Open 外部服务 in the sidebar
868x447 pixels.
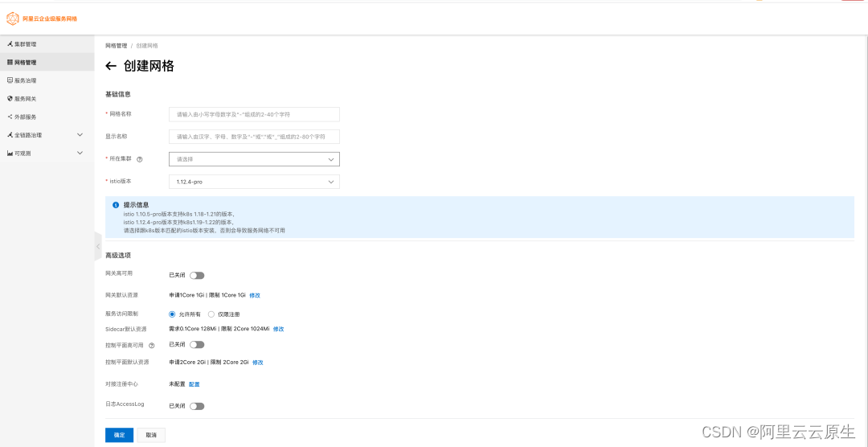[47, 117]
